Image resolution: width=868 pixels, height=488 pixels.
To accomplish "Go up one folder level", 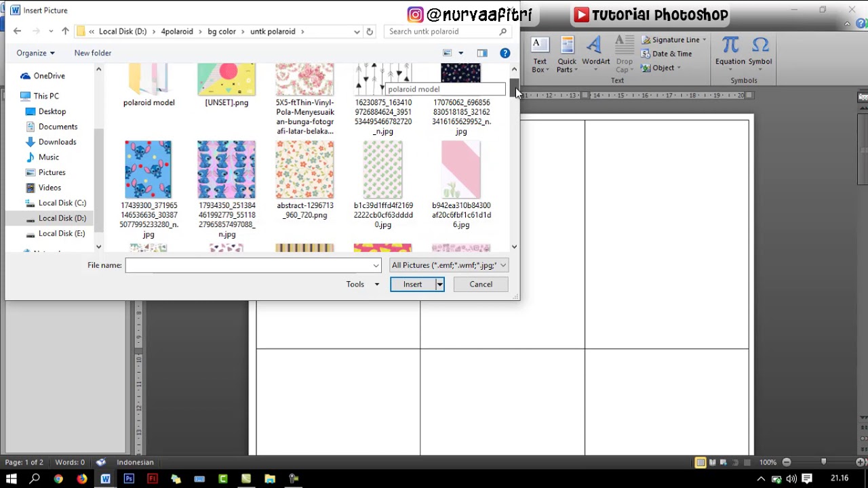I will click(x=65, y=31).
